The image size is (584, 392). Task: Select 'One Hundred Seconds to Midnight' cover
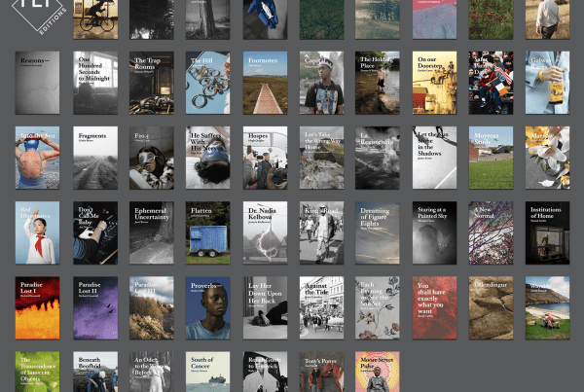(x=95, y=83)
